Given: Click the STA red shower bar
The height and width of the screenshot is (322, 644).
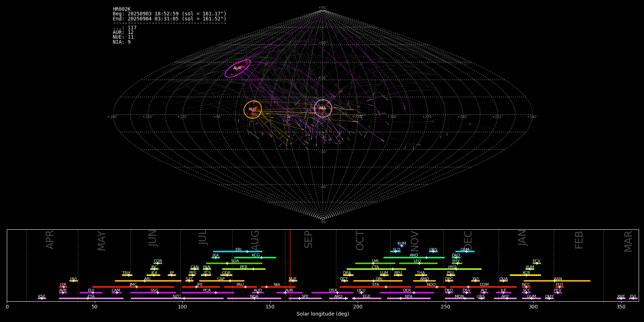Looking at the screenshot, I should (375, 287).
